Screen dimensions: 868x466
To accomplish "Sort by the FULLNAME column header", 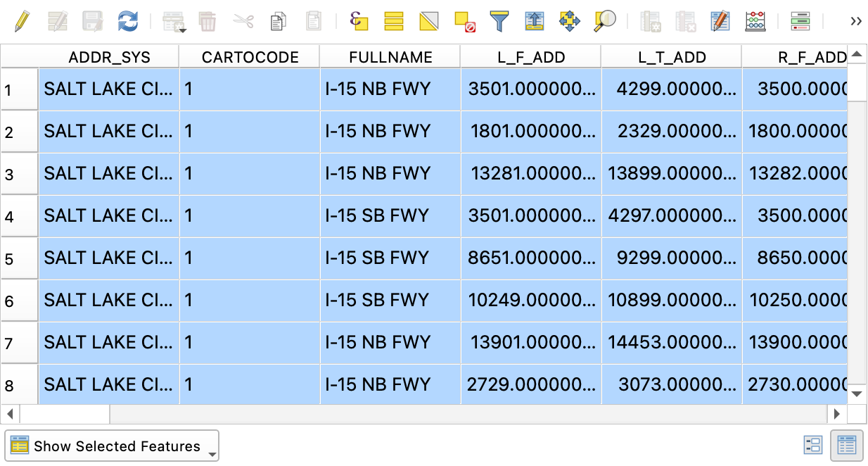I will [390, 57].
